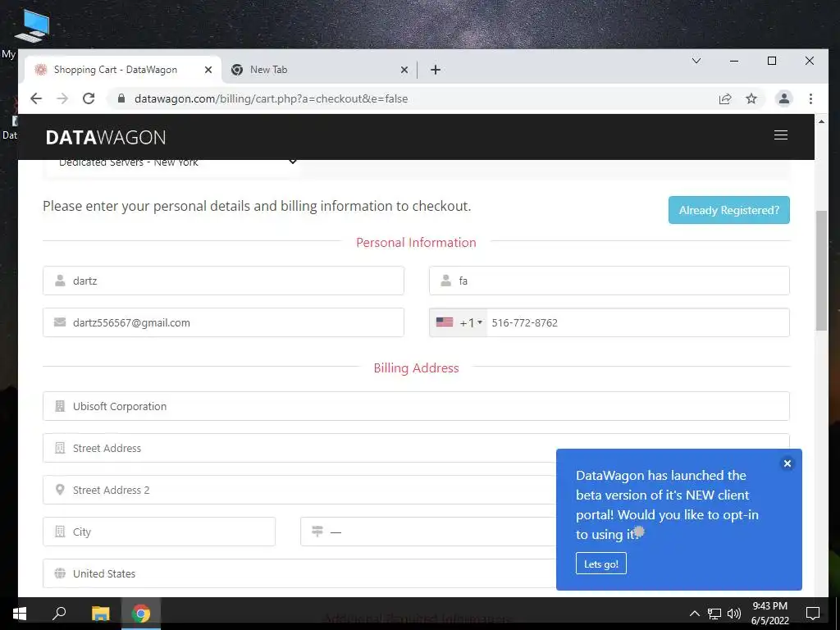Click the person icon in first name field
The width and height of the screenshot is (840, 630).
pyautogui.click(x=60, y=281)
